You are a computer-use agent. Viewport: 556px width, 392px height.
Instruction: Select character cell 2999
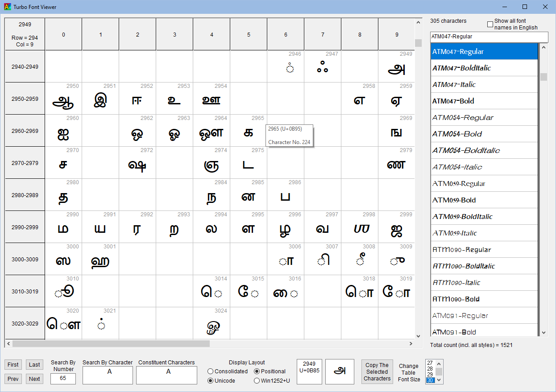[397, 227]
